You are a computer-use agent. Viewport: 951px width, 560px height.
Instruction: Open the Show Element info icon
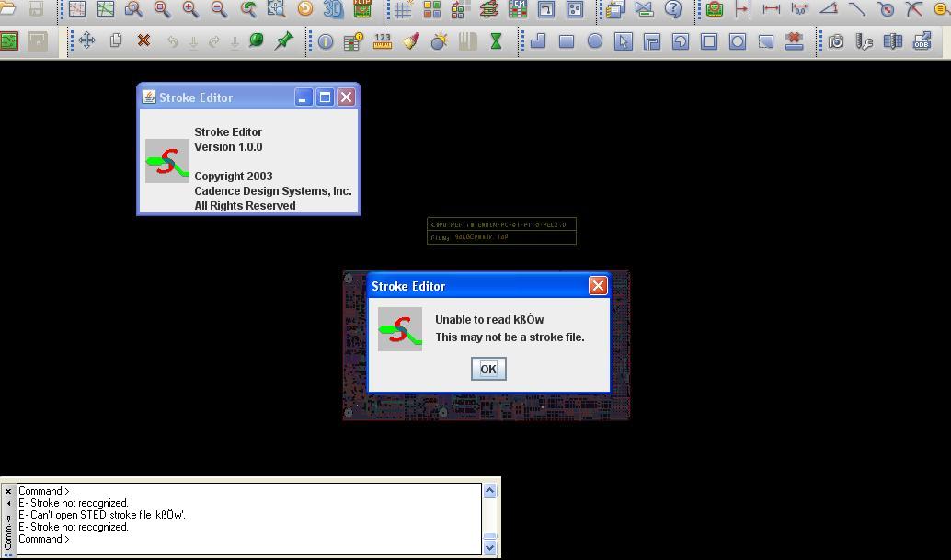click(326, 42)
